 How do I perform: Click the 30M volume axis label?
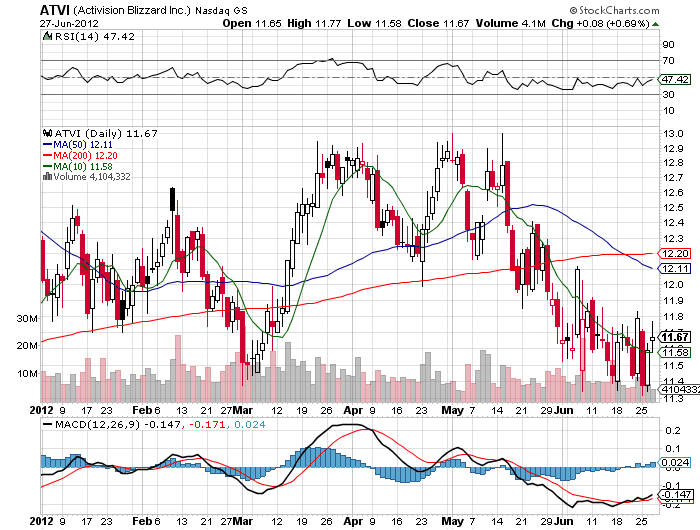27,318
